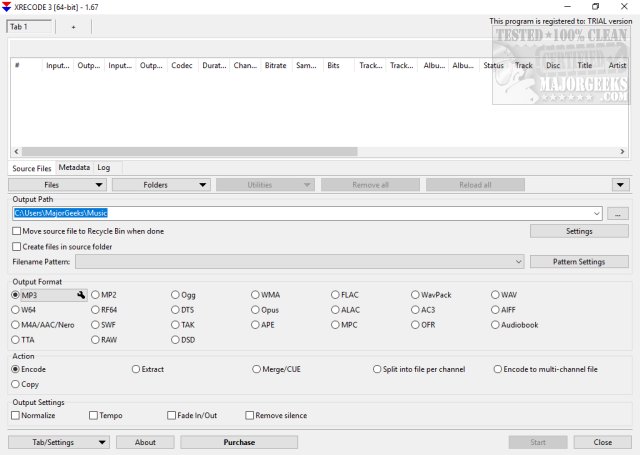640x455 pixels.
Task: Check the Normalize output setting
Action: click(16, 415)
